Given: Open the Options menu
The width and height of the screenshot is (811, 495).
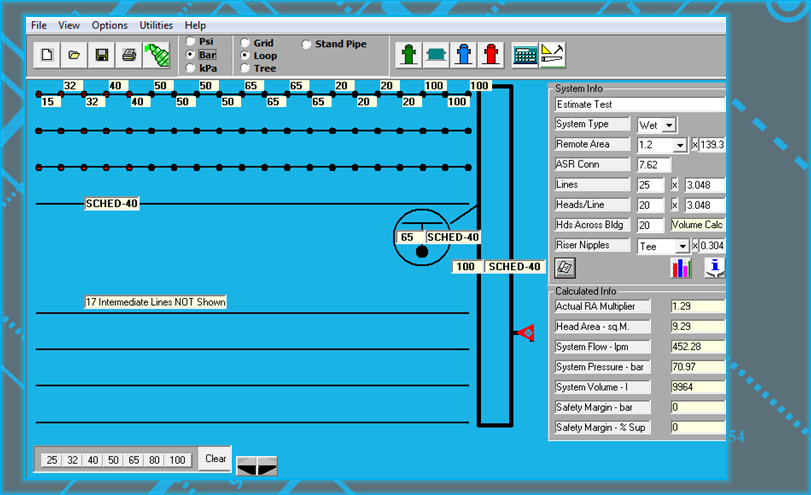Looking at the screenshot, I should pos(109,25).
